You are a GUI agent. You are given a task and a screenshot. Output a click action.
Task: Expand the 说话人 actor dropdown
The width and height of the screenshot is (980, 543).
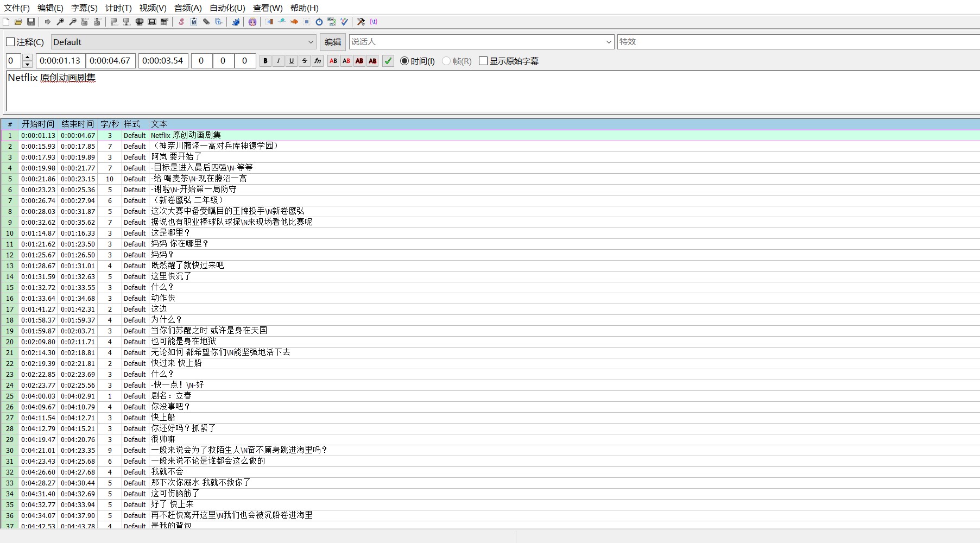(609, 42)
